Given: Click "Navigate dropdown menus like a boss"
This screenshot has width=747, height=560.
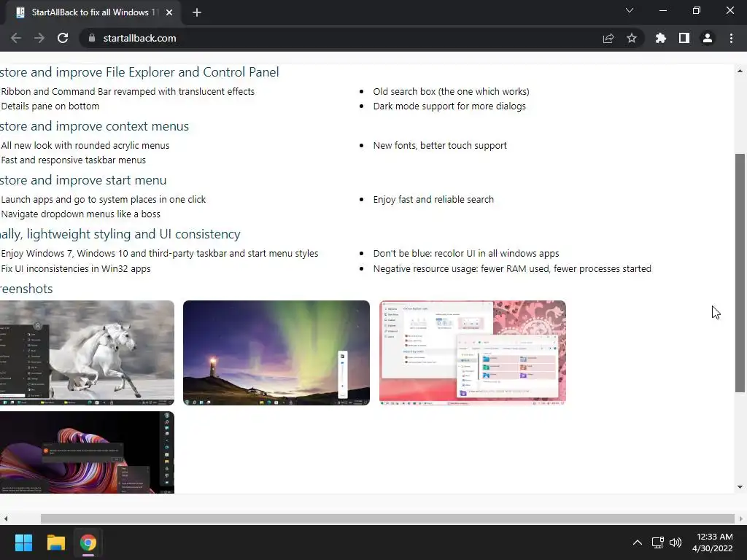Looking at the screenshot, I should click(x=80, y=214).
